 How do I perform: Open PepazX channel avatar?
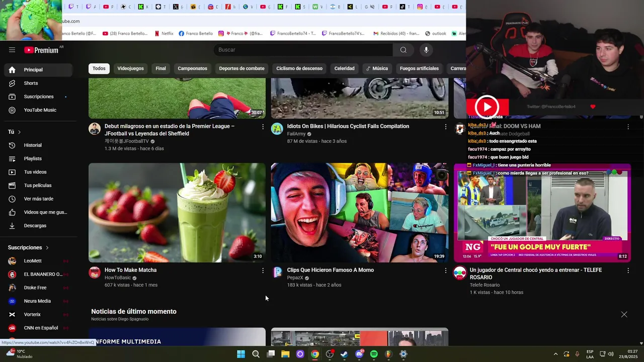point(277,273)
